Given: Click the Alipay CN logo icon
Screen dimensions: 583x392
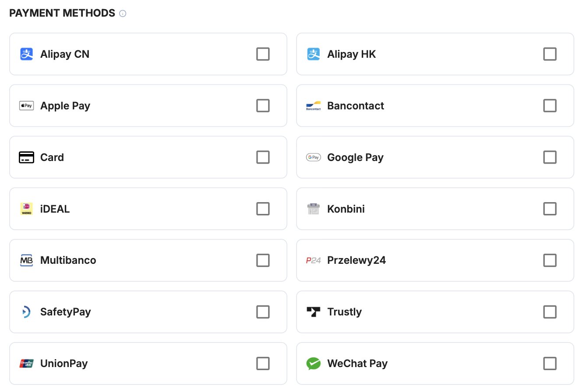Looking at the screenshot, I should [x=27, y=54].
